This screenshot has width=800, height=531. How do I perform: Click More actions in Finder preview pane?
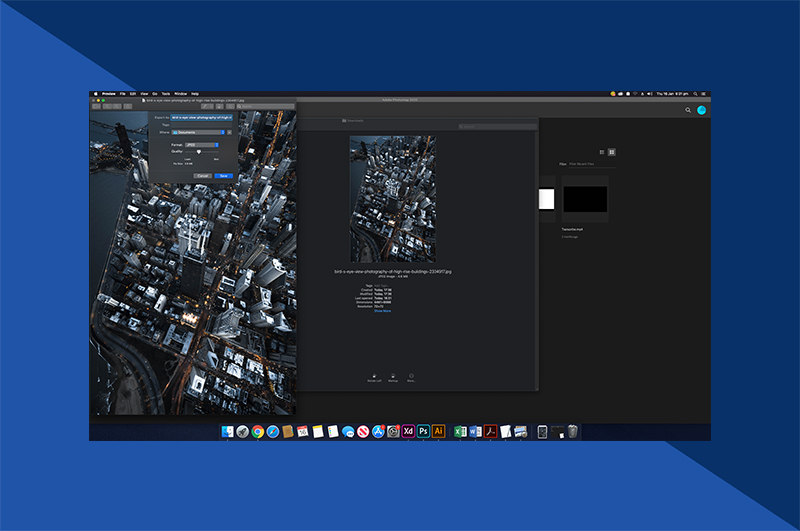coord(411,377)
